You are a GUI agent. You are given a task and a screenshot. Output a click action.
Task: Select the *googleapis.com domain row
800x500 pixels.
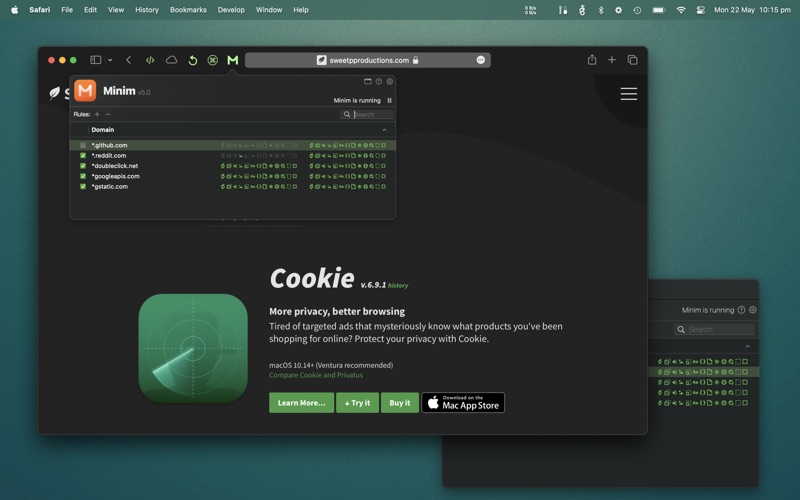click(233, 176)
